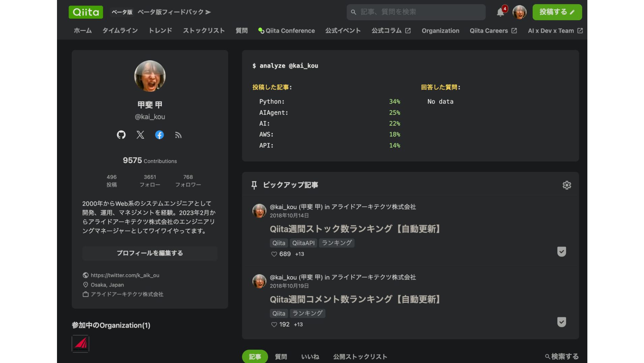This screenshot has width=644, height=363.
Task: Open ベータ版フィードバック link
Action: tap(174, 12)
